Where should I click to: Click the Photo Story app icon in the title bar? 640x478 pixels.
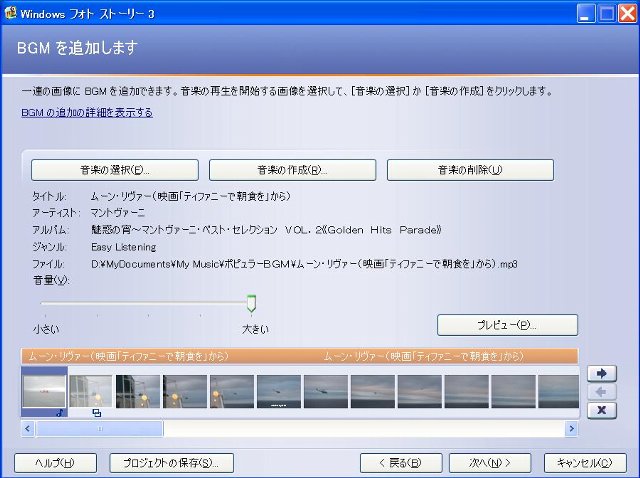click(x=10, y=13)
